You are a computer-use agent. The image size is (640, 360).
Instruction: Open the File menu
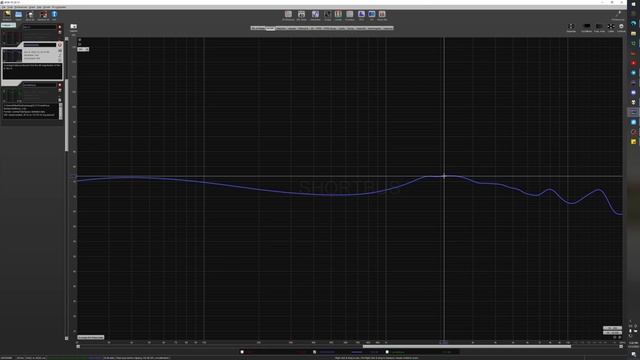(x=4, y=7)
